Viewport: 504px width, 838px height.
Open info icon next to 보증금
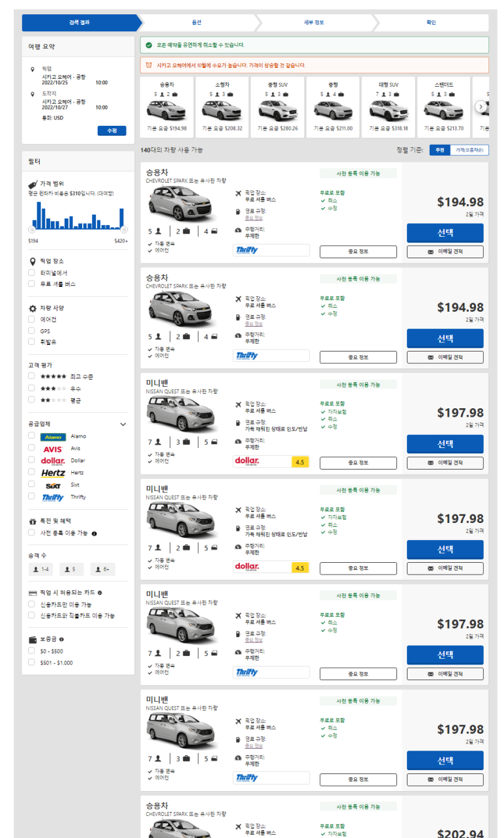61,640
